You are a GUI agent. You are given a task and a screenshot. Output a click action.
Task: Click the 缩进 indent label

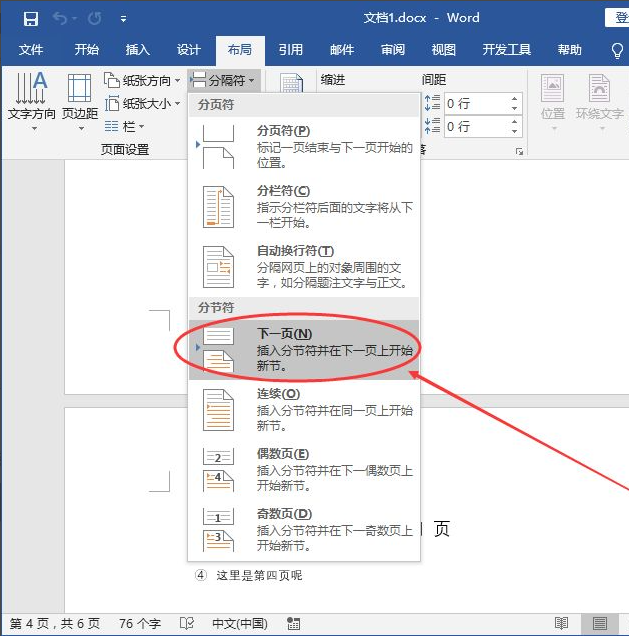click(333, 80)
